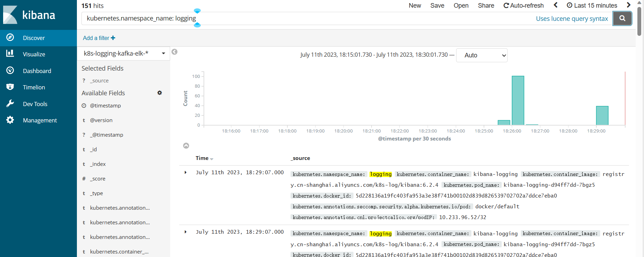Viewport: 644px width, 257px height.
Task: Toggle Auto-refresh settings
Action: pos(524,6)
